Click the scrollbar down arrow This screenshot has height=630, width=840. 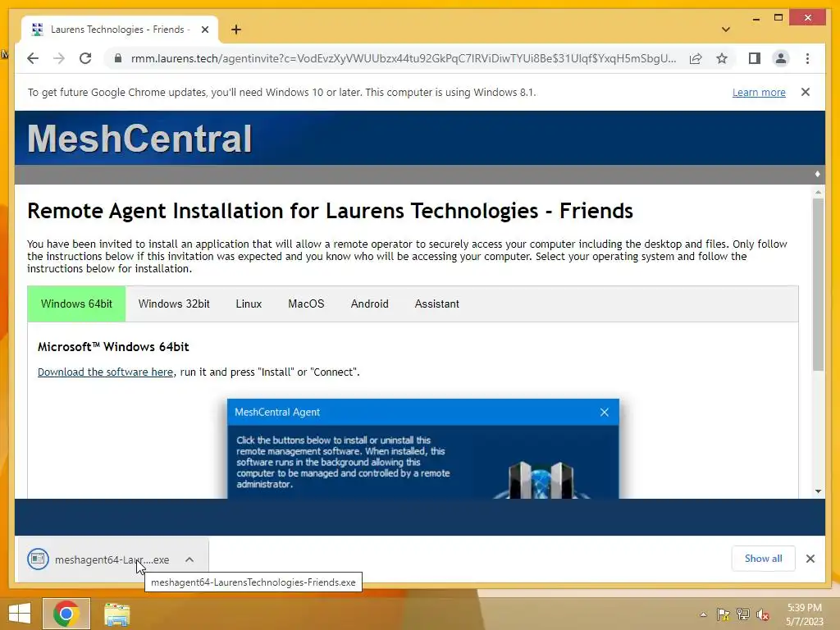point(818,491)
